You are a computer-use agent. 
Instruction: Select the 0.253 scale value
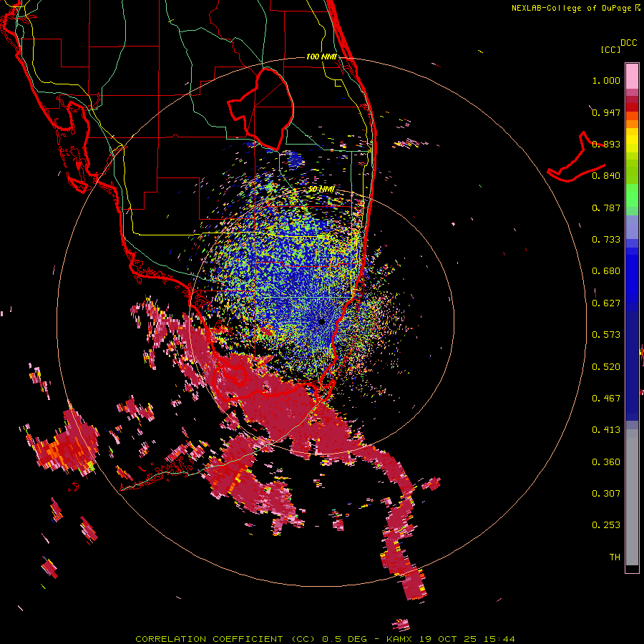pyautogui.click(x=606, y=525)
